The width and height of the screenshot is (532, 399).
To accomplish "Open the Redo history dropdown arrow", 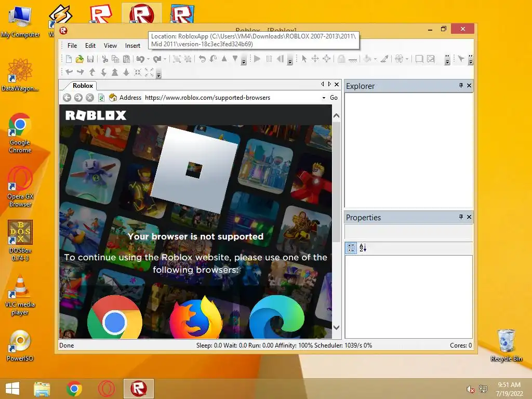I will [165, 59].
